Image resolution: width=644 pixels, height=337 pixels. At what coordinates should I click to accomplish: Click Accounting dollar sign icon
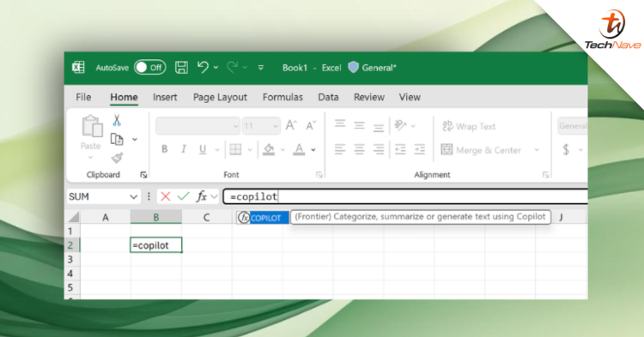[566, 150]
